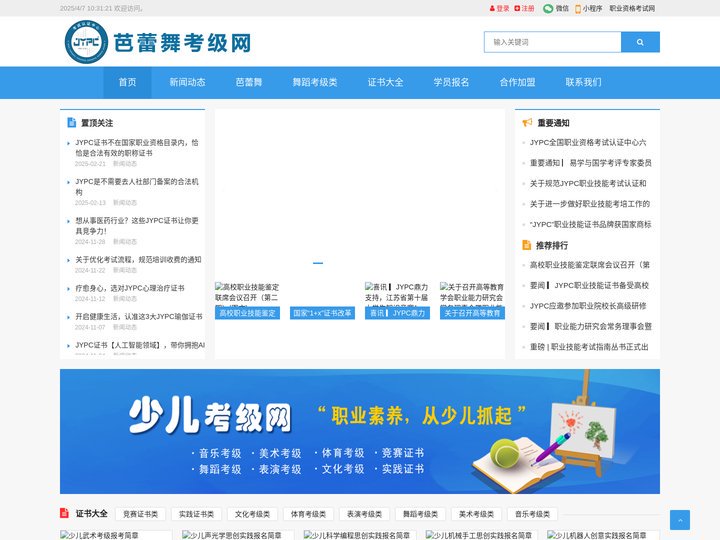The width and height of the screenshot is (720, 540).
Task: Open notice "JYPC"职业技能证书品牌获国家商标
Action: click(x=591, y=224)
